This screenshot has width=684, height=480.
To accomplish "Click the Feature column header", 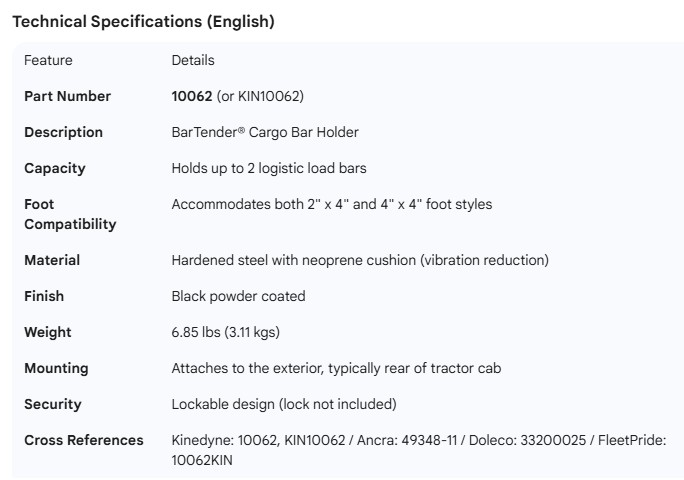I will point(48,60).
